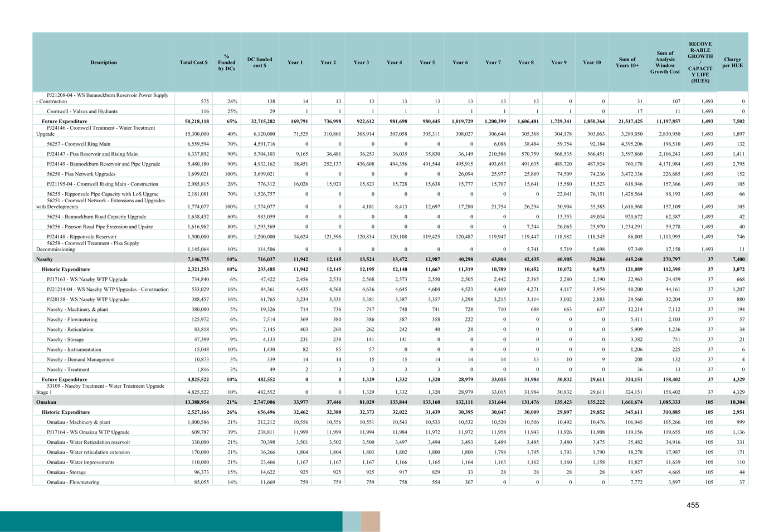Click the Recoverable Growth Capacity Life header

700,62
